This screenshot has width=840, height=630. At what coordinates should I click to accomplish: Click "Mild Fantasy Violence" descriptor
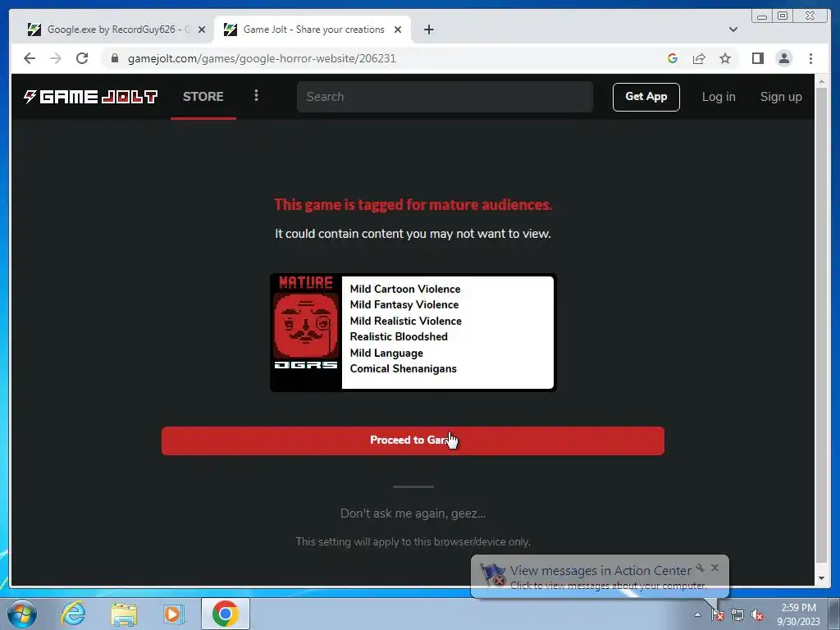[x=404, y=304]
